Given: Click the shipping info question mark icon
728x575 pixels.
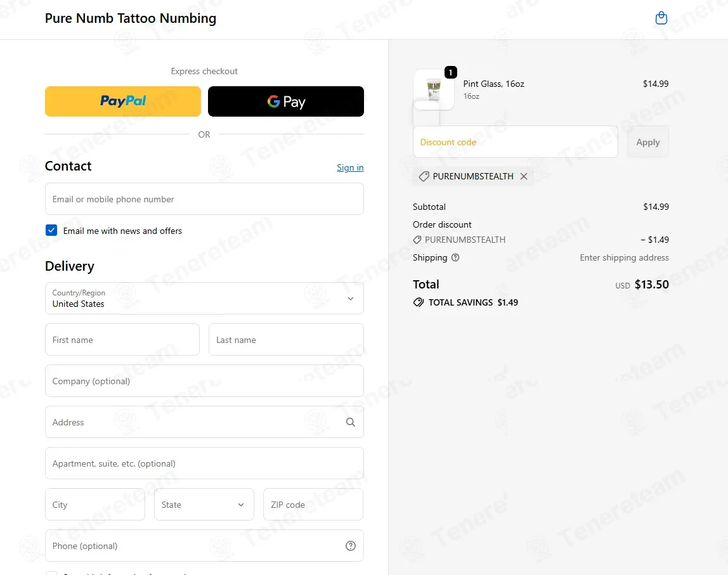Looking at the screenshot, I should pyautogui.click(x=455, y=257).
